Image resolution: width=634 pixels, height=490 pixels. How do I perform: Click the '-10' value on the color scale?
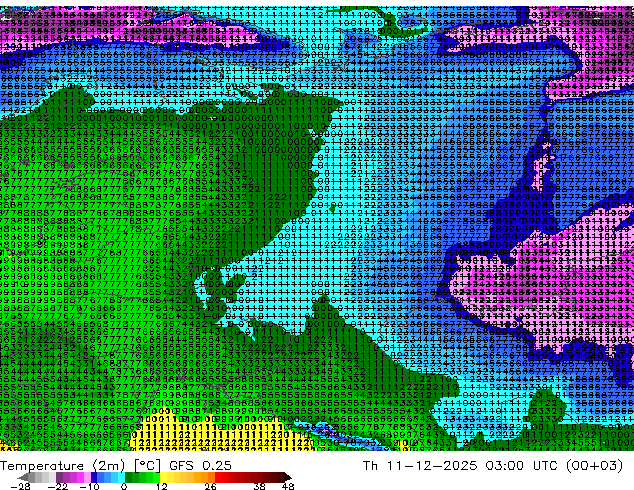point(89,486)
